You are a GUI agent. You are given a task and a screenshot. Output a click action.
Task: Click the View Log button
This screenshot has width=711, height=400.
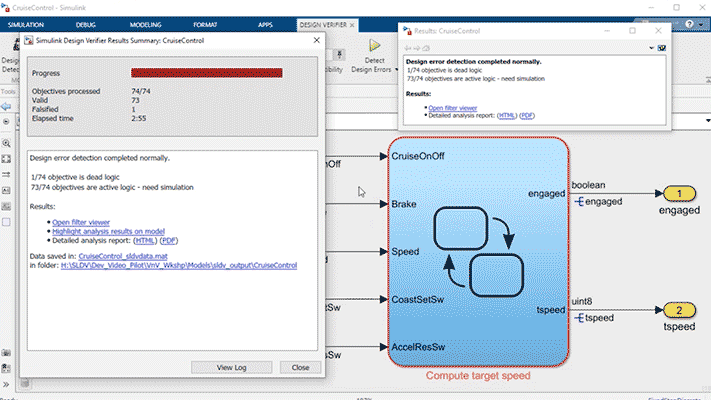click(x=231, y=367)
